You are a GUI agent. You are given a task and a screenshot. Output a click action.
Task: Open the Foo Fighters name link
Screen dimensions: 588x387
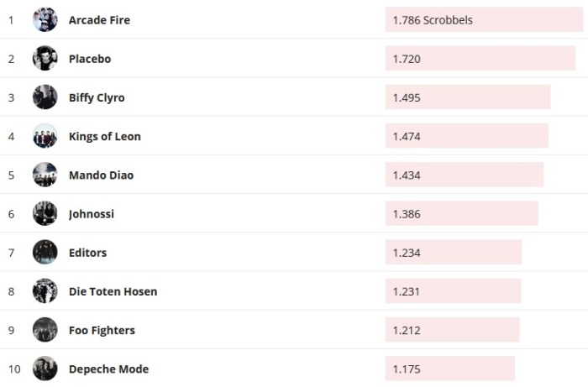[x=102, y=330]
